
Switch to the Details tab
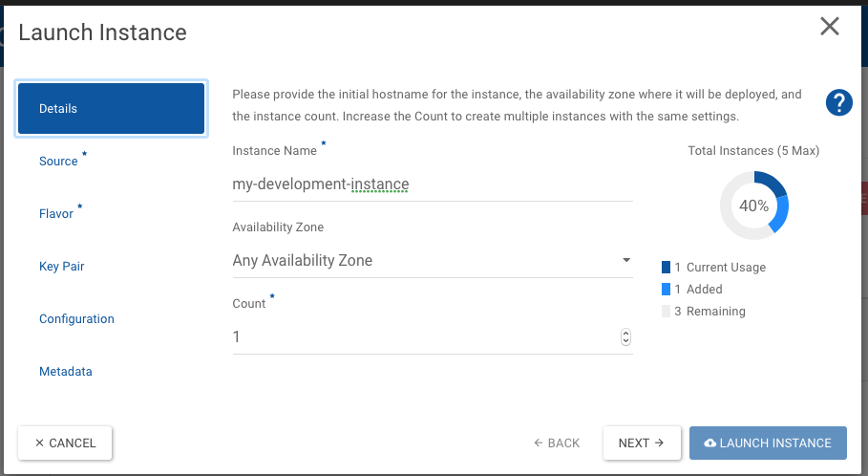[111, 108]
